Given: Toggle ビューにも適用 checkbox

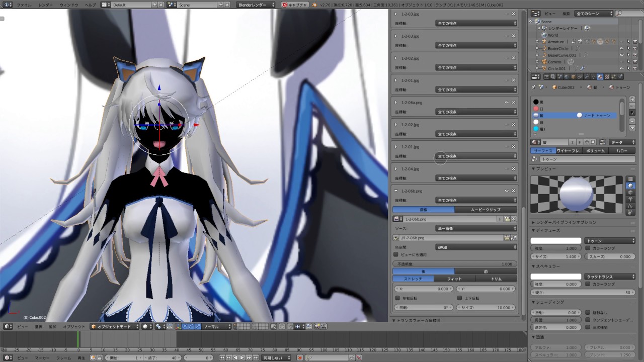Looking at the screenshot, I should point(396,255).
